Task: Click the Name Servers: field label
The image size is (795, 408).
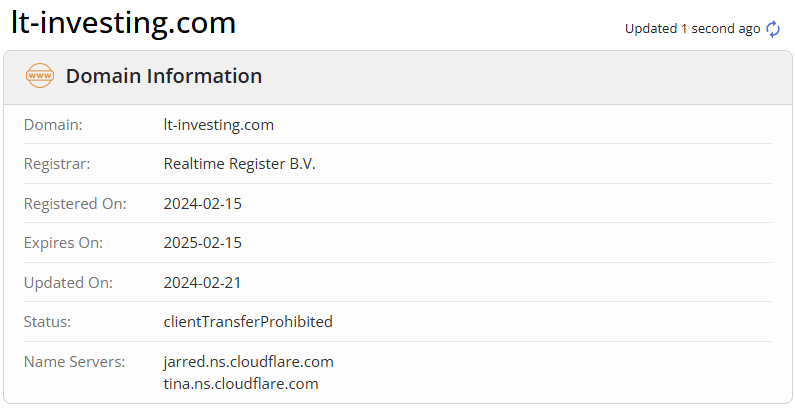Action: 75,361
